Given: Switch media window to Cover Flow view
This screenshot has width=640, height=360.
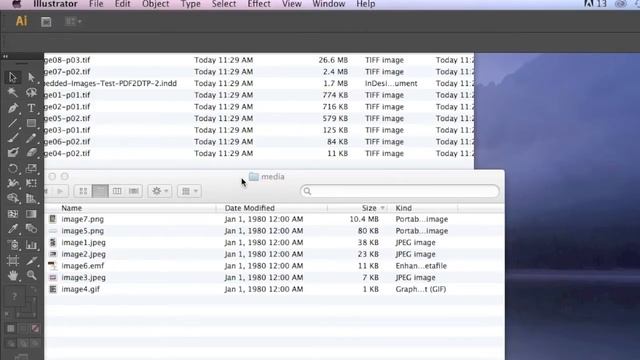Looking at the screenshot, I should tap(133, 191).
